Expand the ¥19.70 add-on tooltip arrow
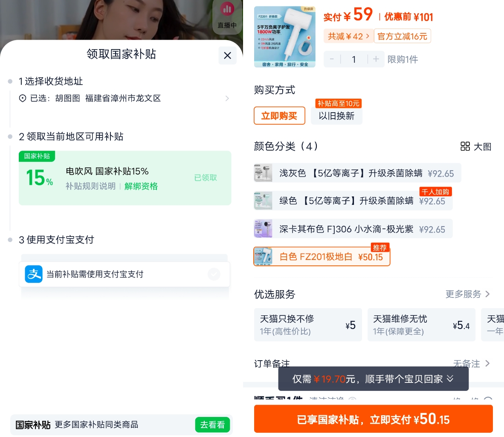 pos(450,379)
